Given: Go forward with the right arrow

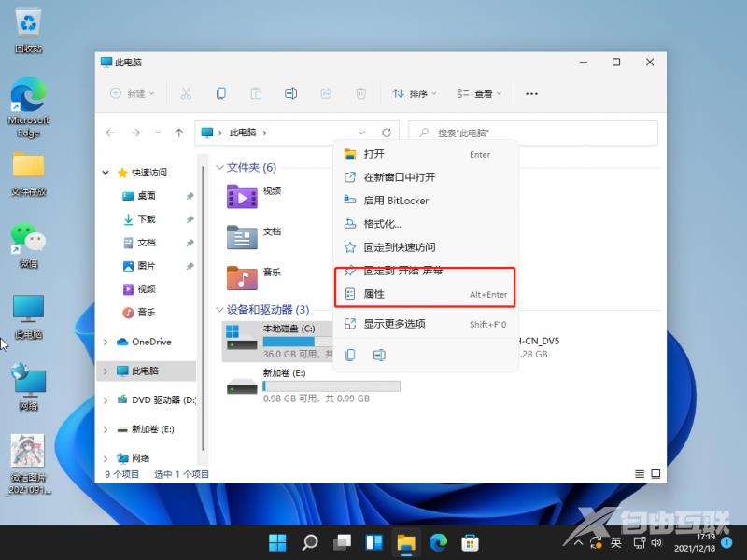Looking at the screenshot, I should pyautogui.click(x=135, y=133).
